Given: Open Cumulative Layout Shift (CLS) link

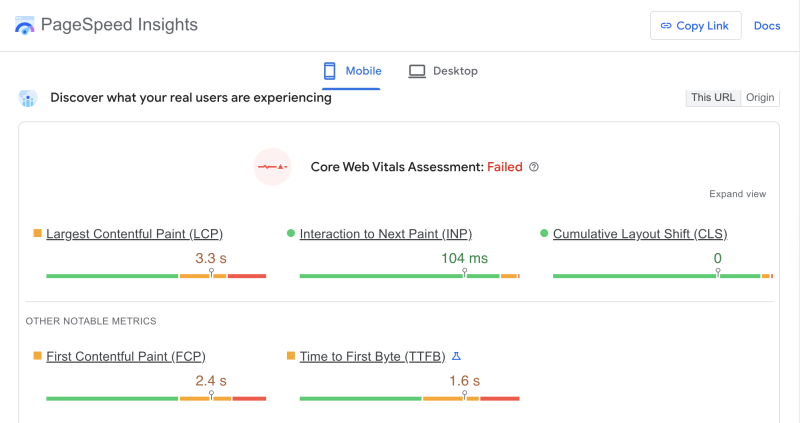Looking at the screenshot, I should (640, 234).
